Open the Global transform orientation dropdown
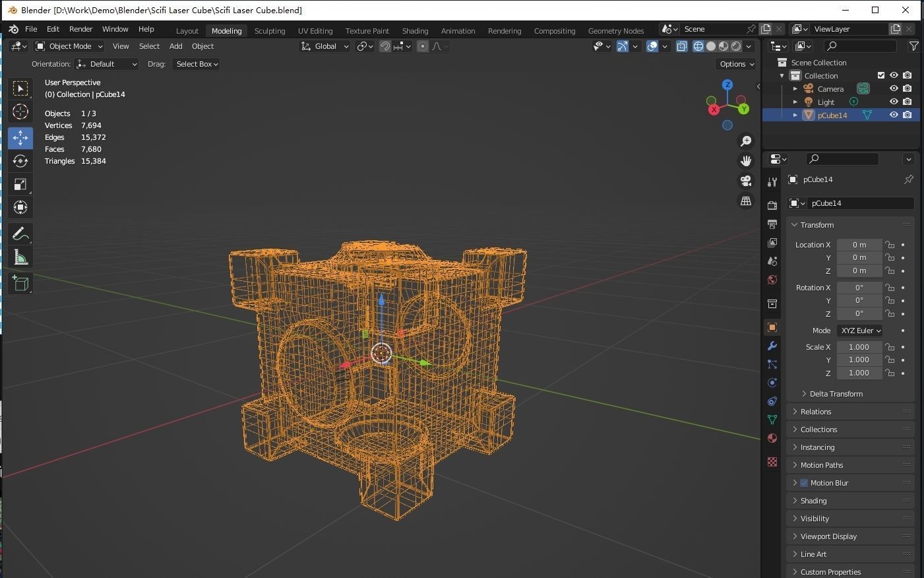Image resolution: width=924 pixels, height=578 pixels. (x=325, y=46)
